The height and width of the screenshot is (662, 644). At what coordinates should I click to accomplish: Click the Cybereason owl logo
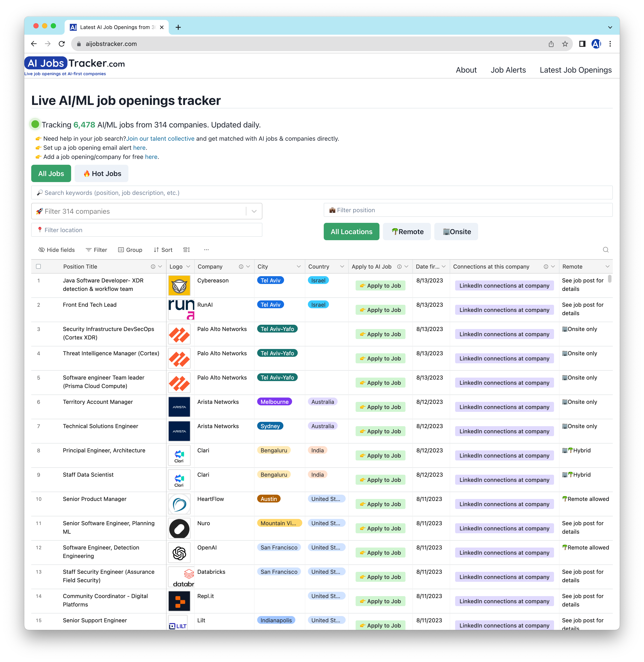[x=179, y=285]
